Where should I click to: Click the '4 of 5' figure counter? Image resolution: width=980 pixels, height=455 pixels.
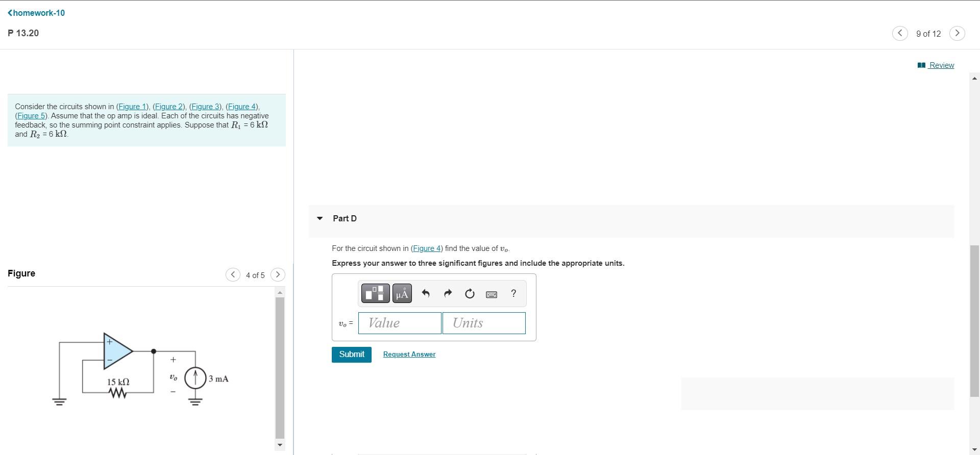click(255, 275)
